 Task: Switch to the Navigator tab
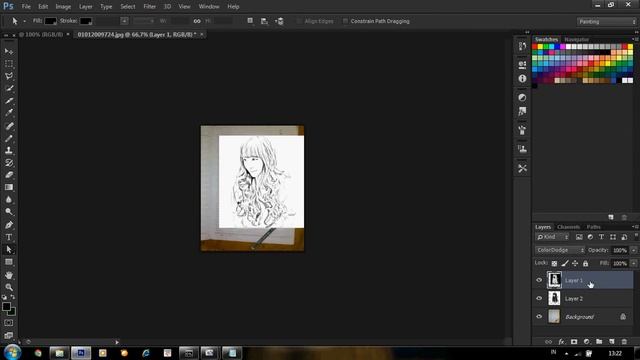click(x=576, y=40)
